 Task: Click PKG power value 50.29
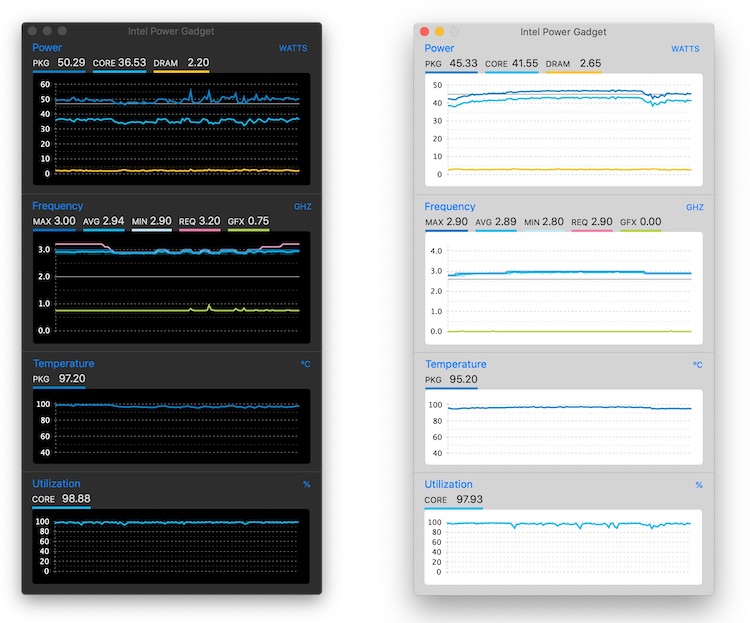point(71,63)
